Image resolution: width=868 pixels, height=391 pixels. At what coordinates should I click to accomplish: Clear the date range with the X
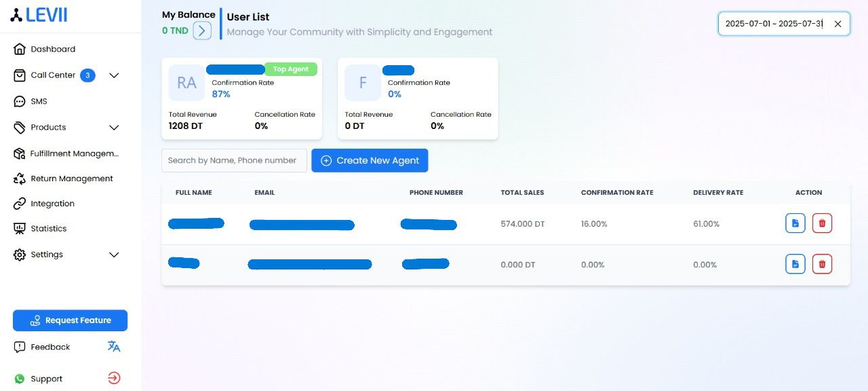coord(837,24)
